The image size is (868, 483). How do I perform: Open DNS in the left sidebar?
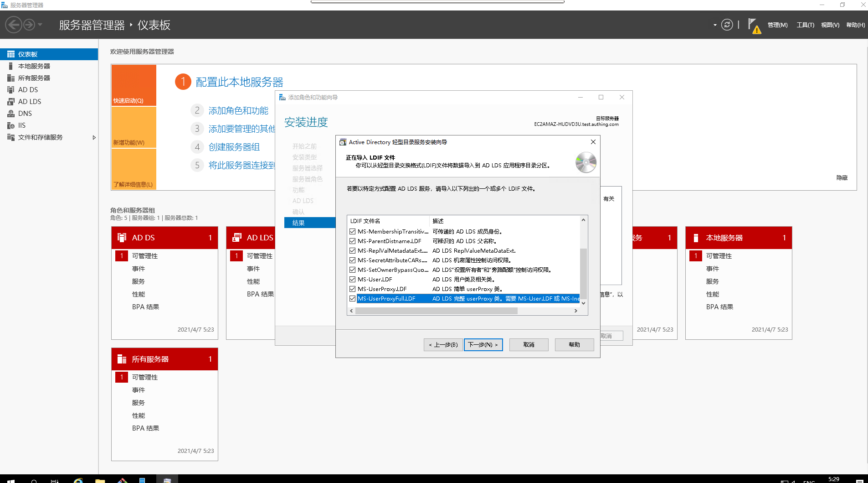pos(25,114)
